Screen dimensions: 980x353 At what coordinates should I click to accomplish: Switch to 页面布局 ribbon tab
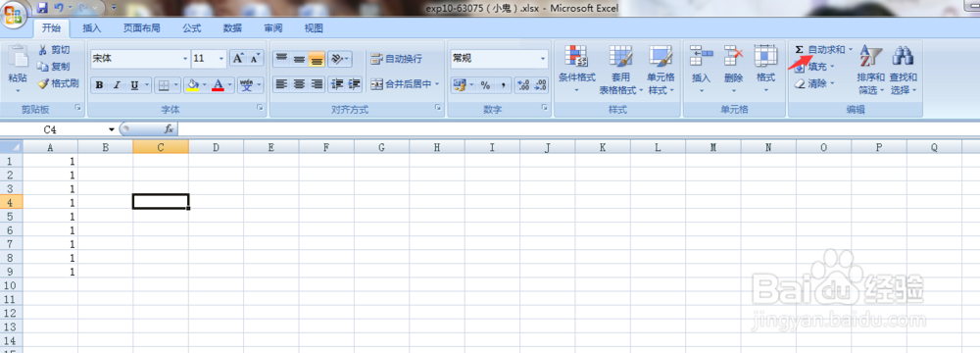click(x=141, y=28)
